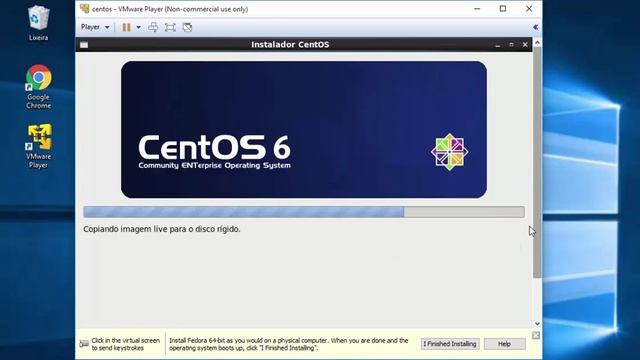The height and width of the screenshot is (360, 640).
Task: Click the VMware Player title bar app icon
Action: [x=84, y=9]
